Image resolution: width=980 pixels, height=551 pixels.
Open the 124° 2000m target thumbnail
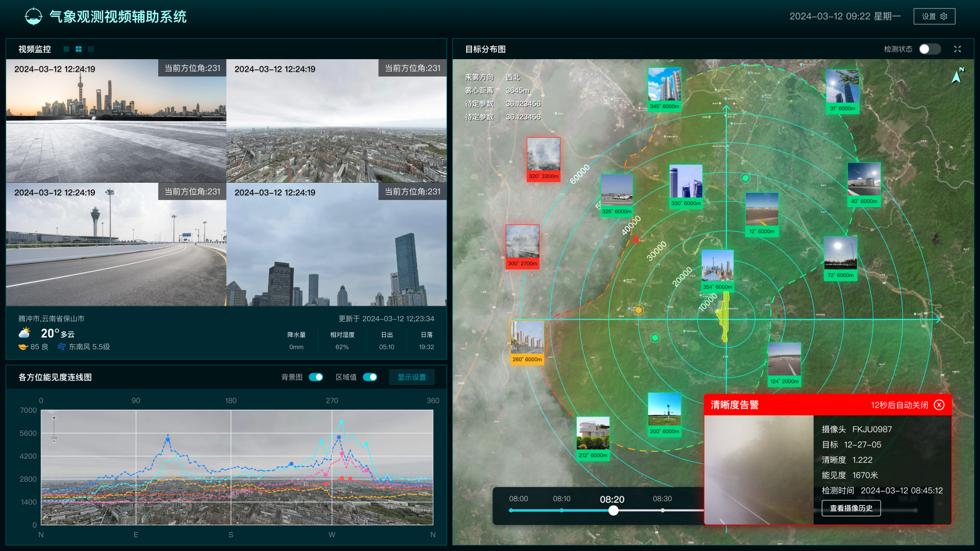[x=784, y=365]
